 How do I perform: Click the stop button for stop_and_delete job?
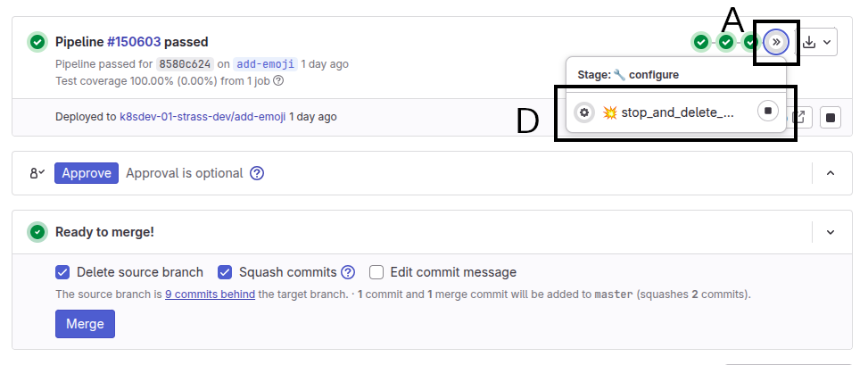[767, 112]
